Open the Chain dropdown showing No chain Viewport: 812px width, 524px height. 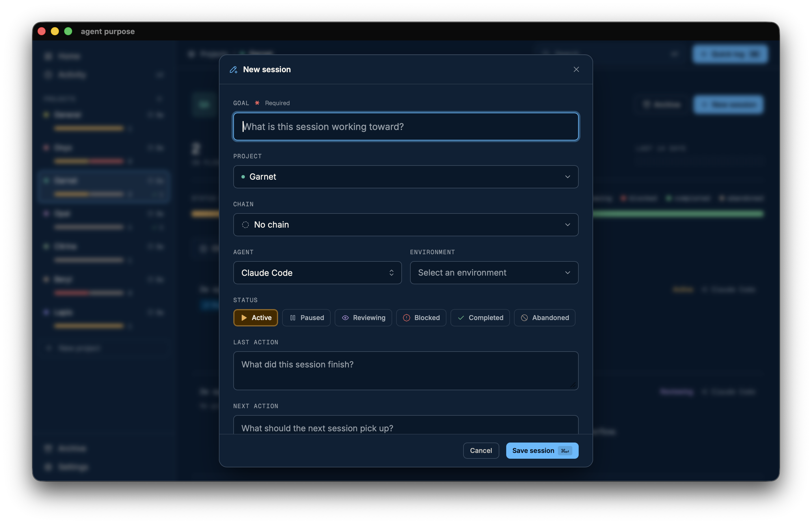[406, 224]
